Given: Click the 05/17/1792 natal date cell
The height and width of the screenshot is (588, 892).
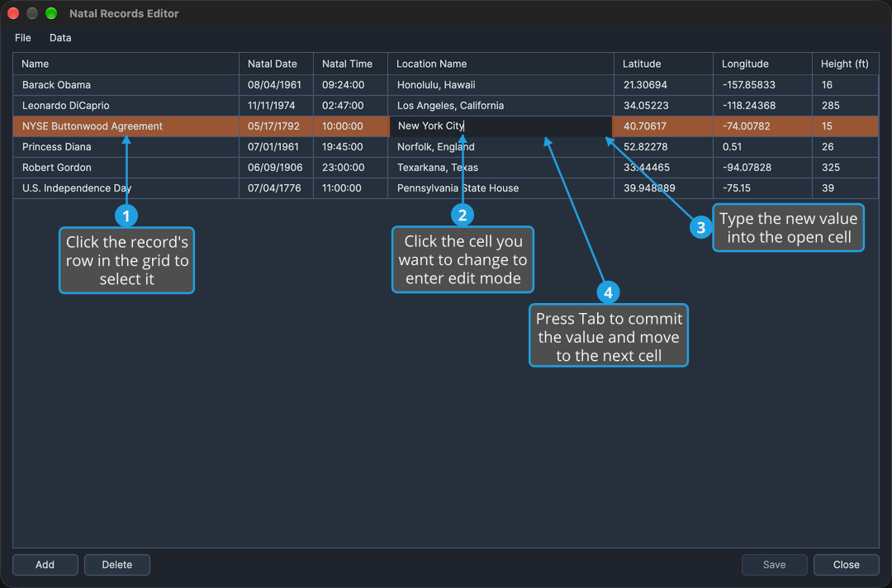Looking at the screenshot, I should tap(277, 126).
